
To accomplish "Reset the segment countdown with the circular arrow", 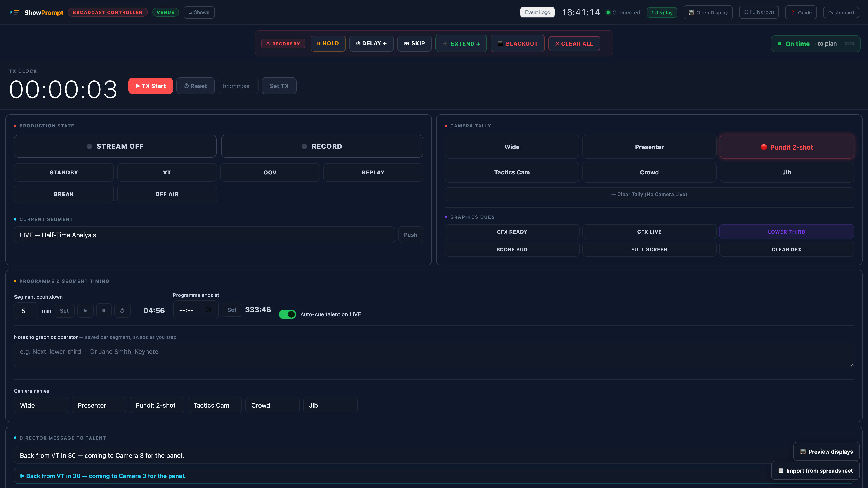I will (122, 310).
